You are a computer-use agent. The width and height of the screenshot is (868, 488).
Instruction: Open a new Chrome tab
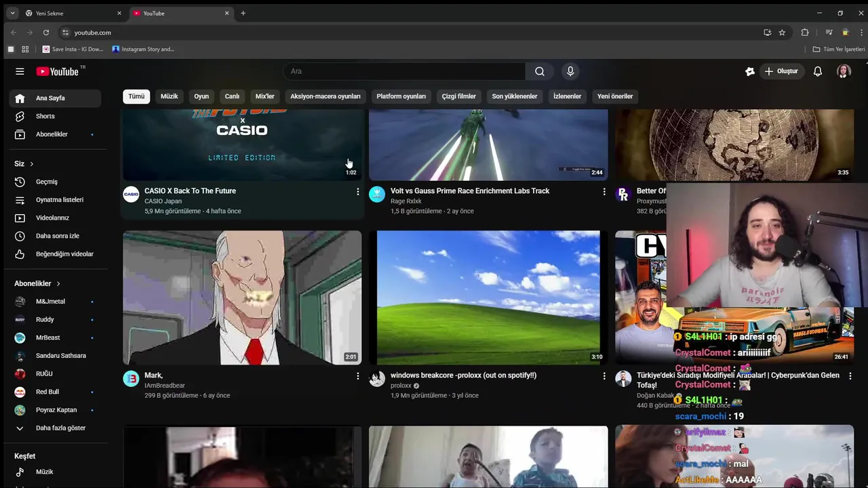pos(243,13)
